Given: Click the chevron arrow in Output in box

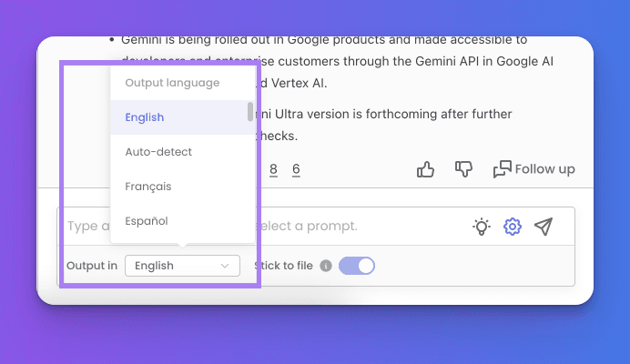Looking at the screenshot, I should [225, 266].
